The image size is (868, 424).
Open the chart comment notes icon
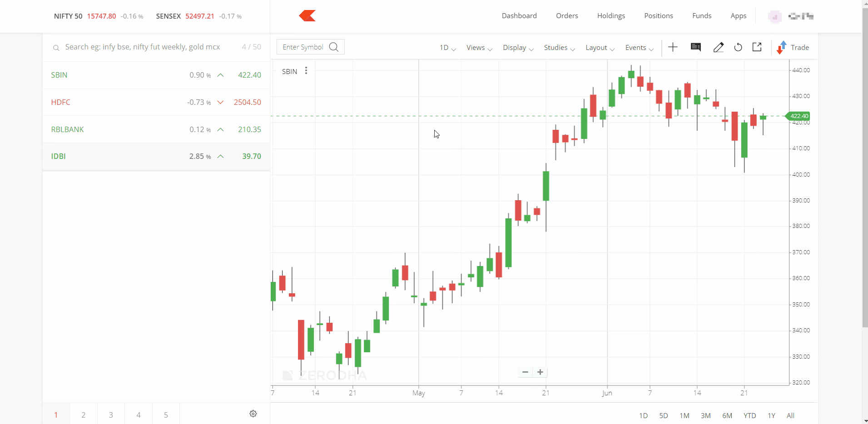(695, 47)
